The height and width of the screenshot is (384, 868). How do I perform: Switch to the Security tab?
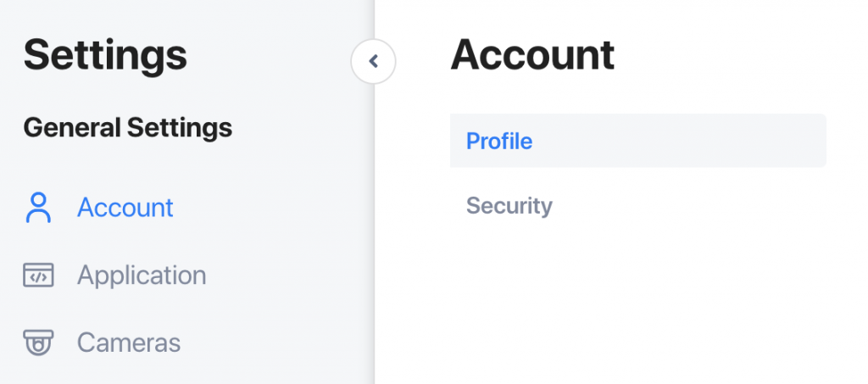tap(509, 206)
